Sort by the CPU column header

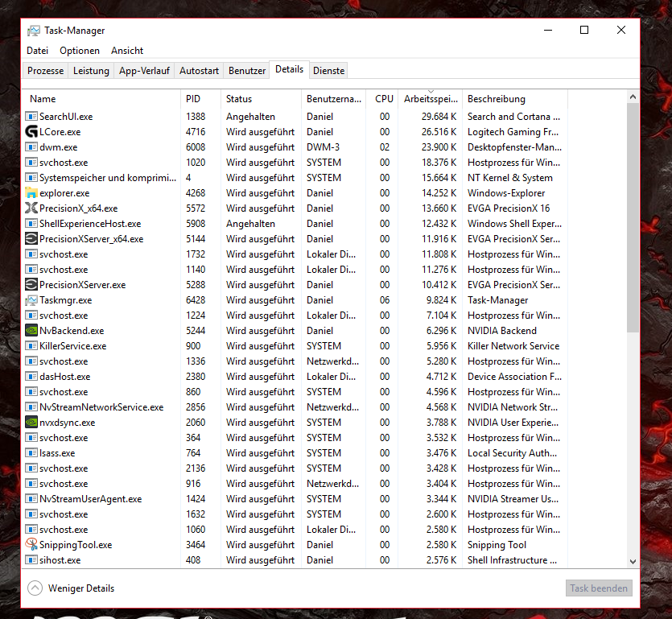[x=382, y=98]
